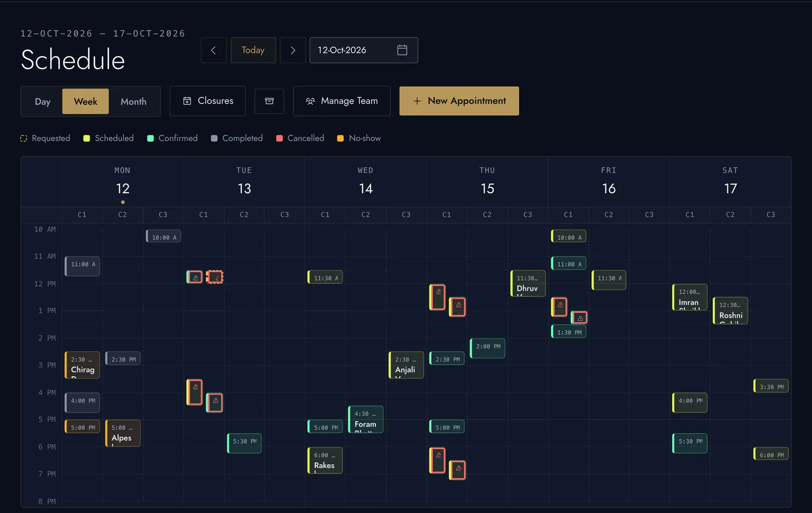Open the 1:30 PM Friday appointment
Viewport: 812px width, 513px height.
[568, 332]
